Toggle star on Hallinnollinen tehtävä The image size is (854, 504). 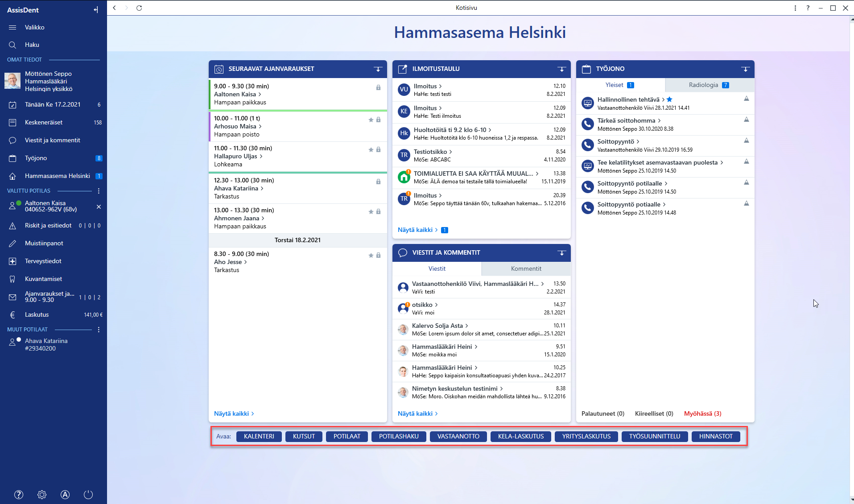669,99
